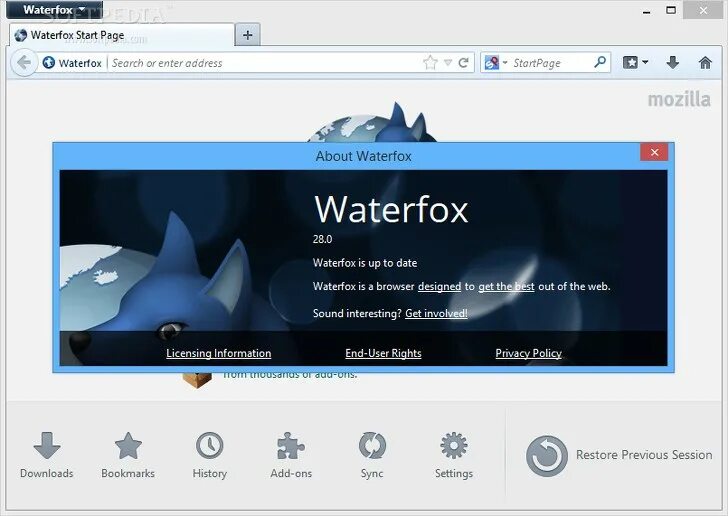Show downloads with the toolbar arrow icon
This screenshot has width=728, height=516.
[x=673, y=62]
